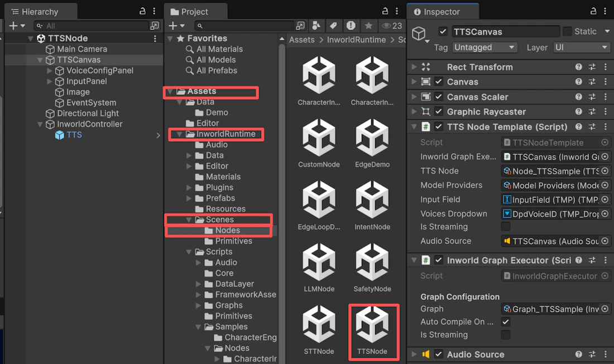
Task: Click search by label icon in Project toolbar
Action: click(x=333, y=26)
